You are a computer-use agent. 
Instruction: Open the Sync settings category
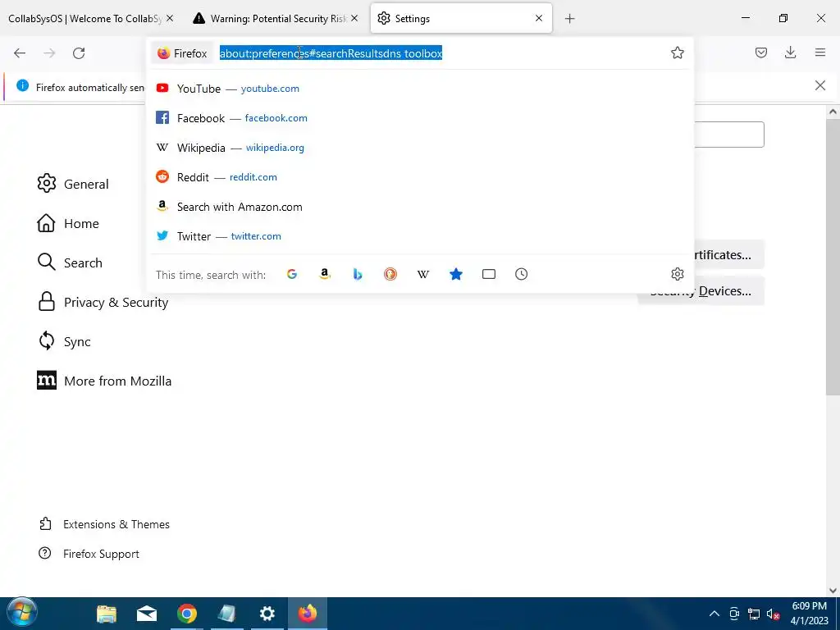[64, 341]
